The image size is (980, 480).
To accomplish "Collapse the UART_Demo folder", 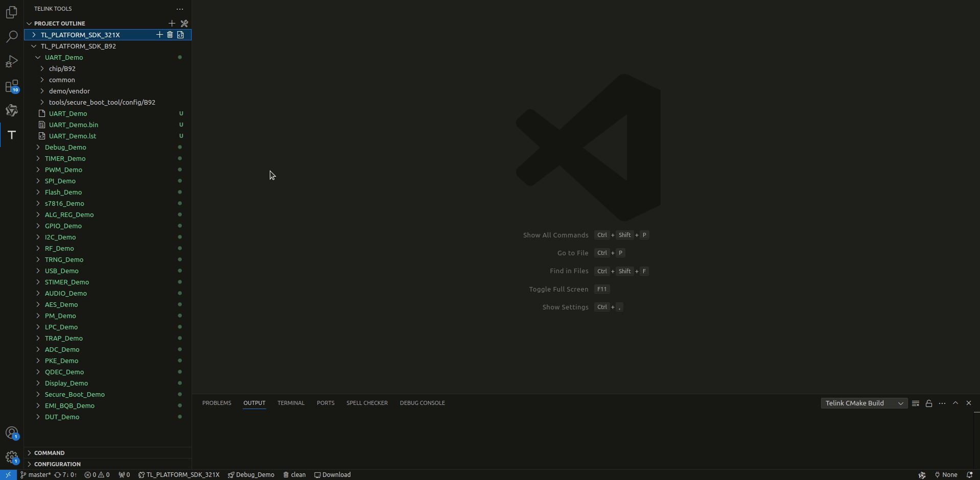I will tap(38, 57).
